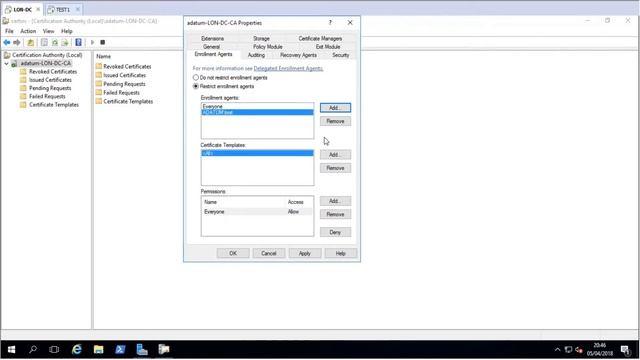The width and height of the screenshot is (640, 360).
Task: Open Server Manager from the taskbar
Action: (142, 349)
